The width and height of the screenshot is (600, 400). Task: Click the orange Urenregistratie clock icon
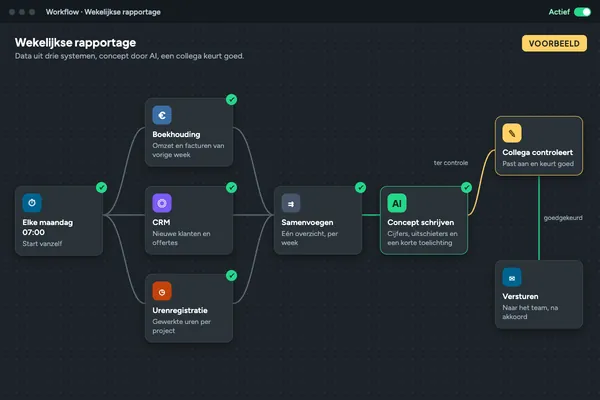pyautogui.click(x=162, y=291)
